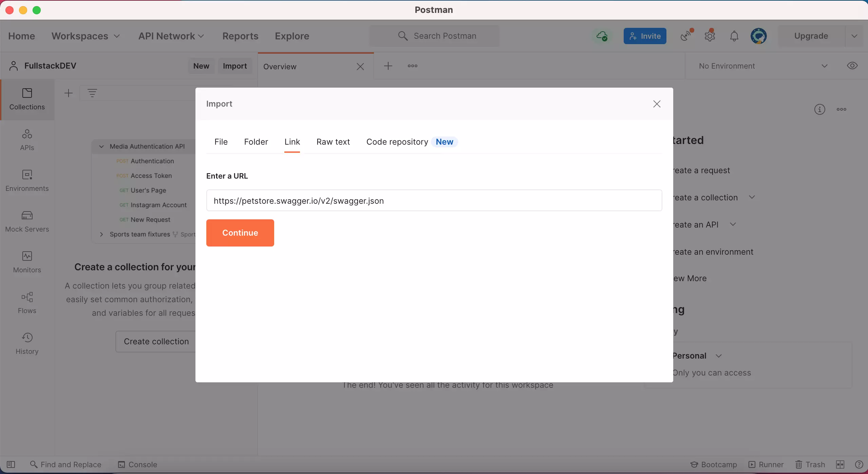The height and width of the screenshot is (474, 868).
Task: Expand the Create an API chevron
Action: [733, 224]
